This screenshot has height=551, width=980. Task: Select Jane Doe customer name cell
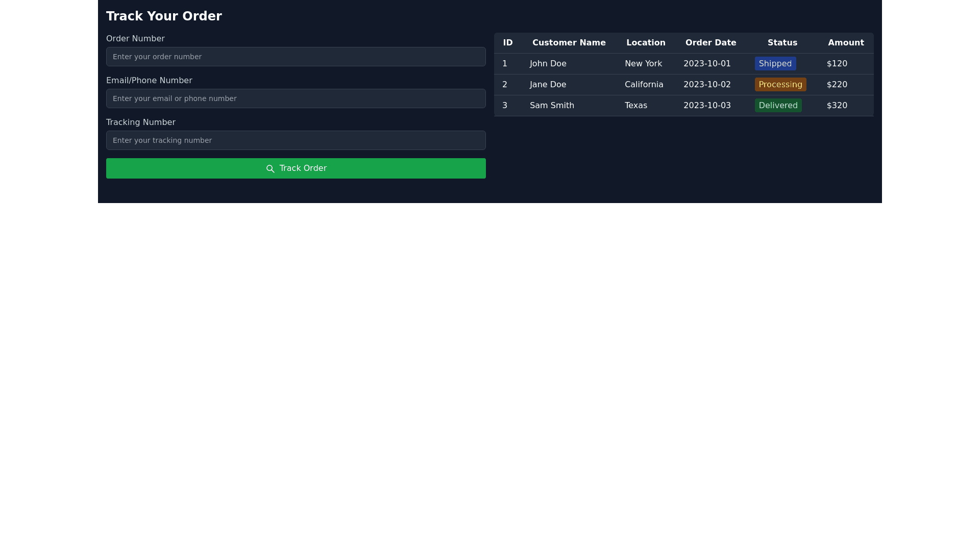548,85
